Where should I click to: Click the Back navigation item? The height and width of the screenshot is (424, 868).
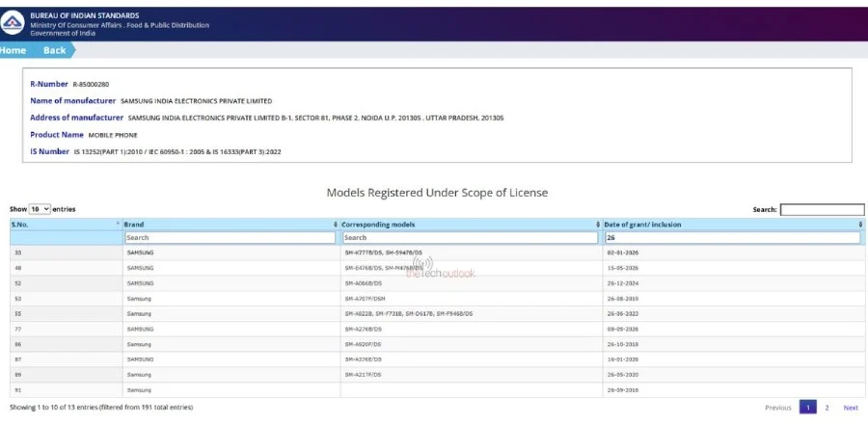[x=54, y=50]
